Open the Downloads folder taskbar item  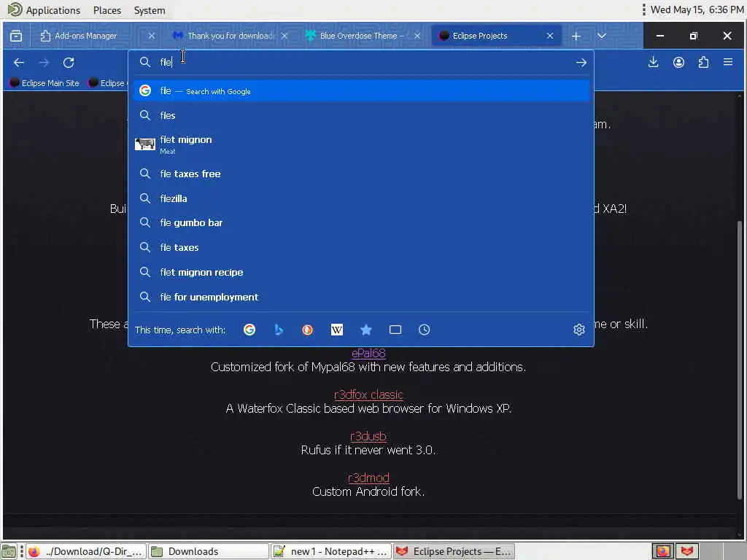coord(208,551)
